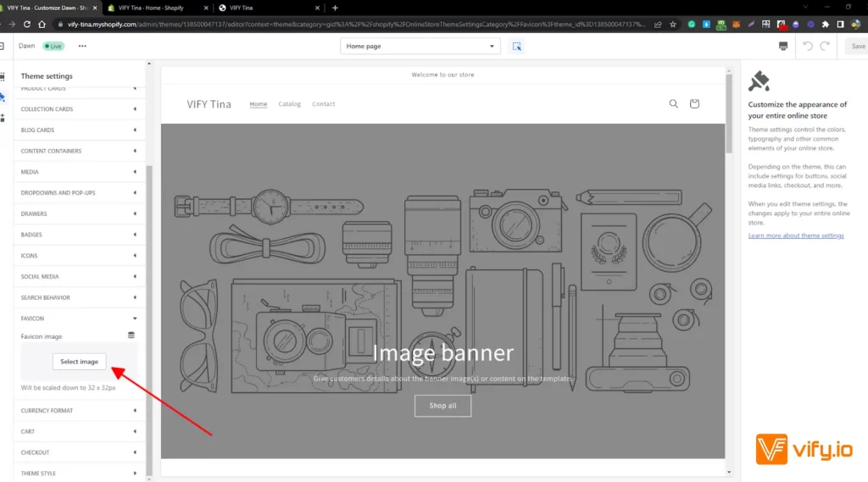Click the inspector selection tool icon
The height and width of the screenshot is (482, 868).
[516, 47]
